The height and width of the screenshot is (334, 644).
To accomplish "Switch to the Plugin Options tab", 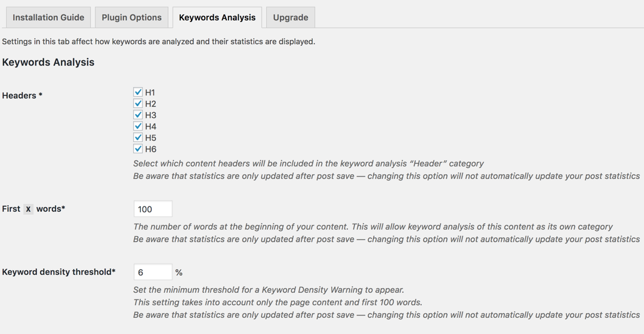I will (x=131, y=17).
